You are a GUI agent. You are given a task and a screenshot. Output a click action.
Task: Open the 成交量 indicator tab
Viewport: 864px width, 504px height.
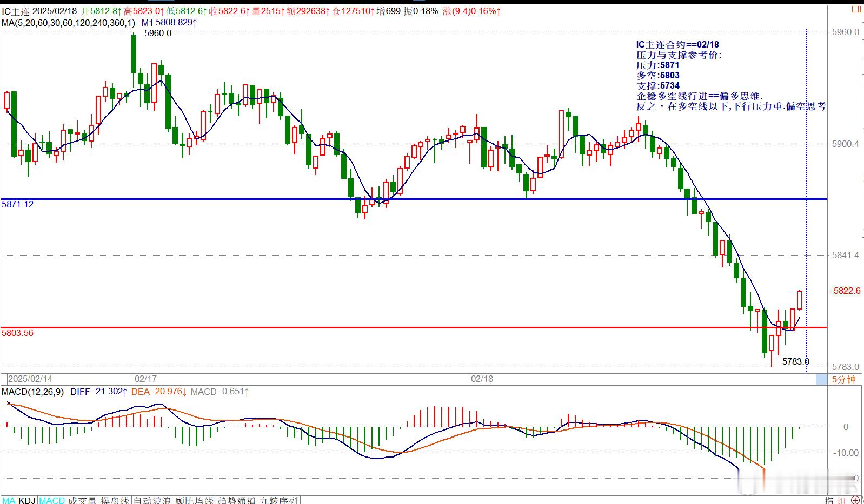[x=83, y=500]
